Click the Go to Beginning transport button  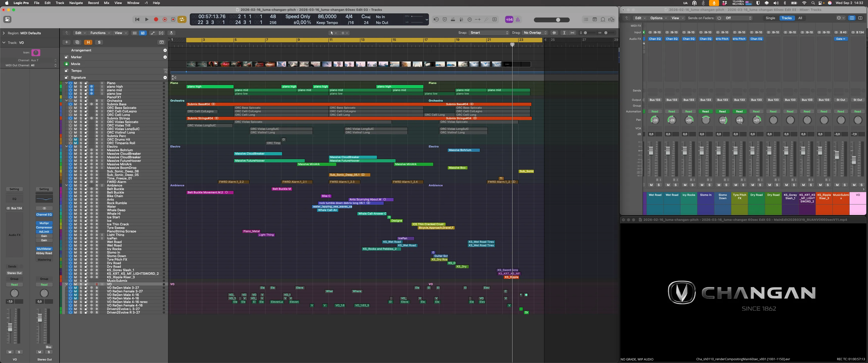[137, 19]
